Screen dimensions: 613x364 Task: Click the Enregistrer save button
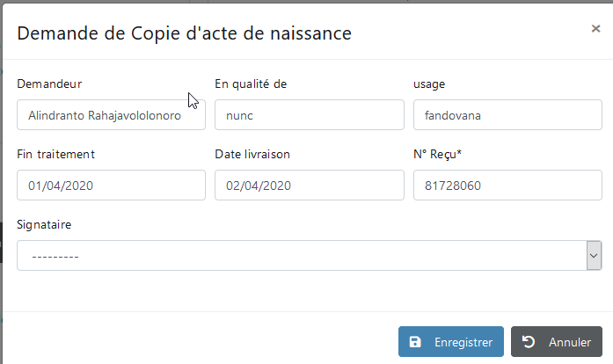pos(451,342)
